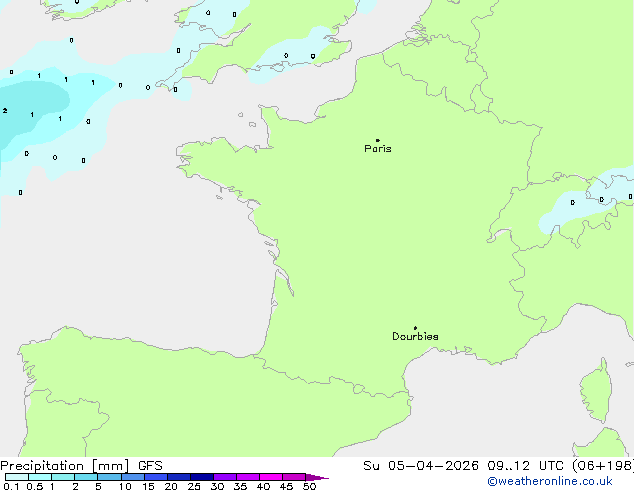Pick the 0.5 mm legend swatch
Viewport: 634px width, 490px height.
coord(40,477)
